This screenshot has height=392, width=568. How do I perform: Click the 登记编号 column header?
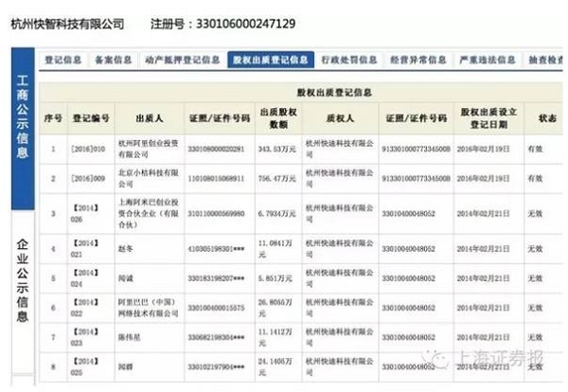coord(91,118)
